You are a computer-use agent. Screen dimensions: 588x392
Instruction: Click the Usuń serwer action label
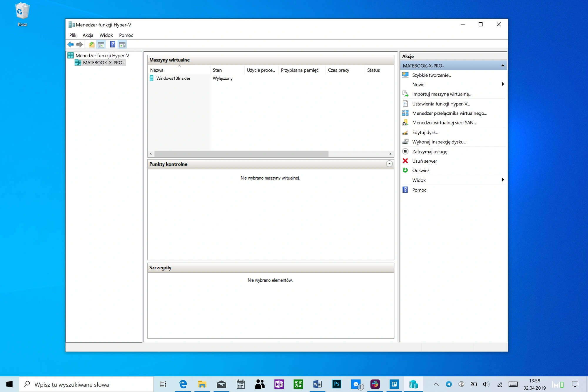(425, 161)
